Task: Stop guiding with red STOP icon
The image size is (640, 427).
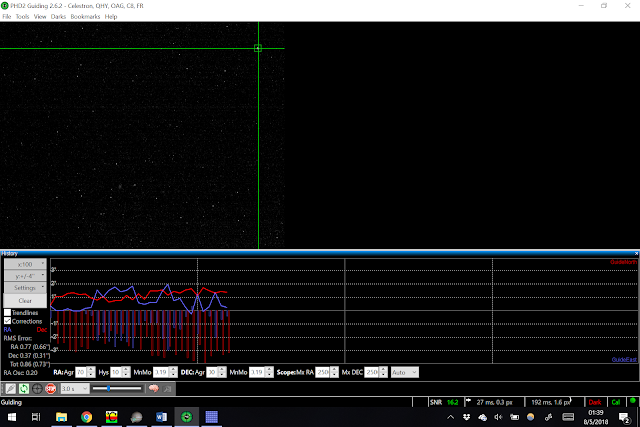Action: pos(51,389)
